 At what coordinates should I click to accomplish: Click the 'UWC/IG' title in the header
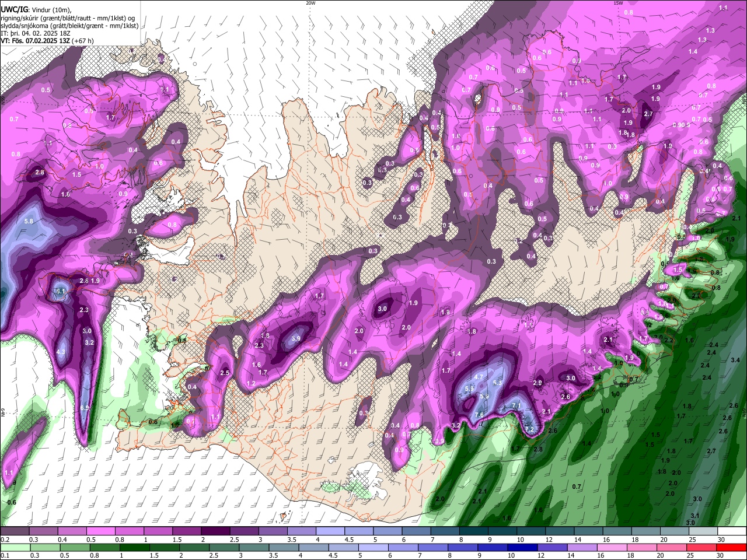(14, 9)
